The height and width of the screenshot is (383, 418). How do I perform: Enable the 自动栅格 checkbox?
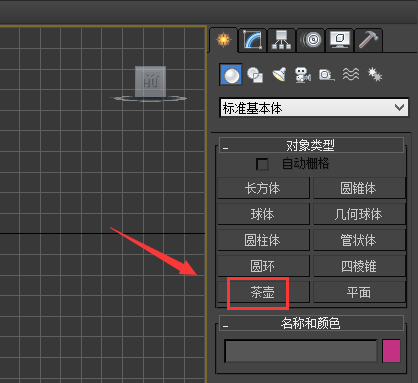coord(262,164)
